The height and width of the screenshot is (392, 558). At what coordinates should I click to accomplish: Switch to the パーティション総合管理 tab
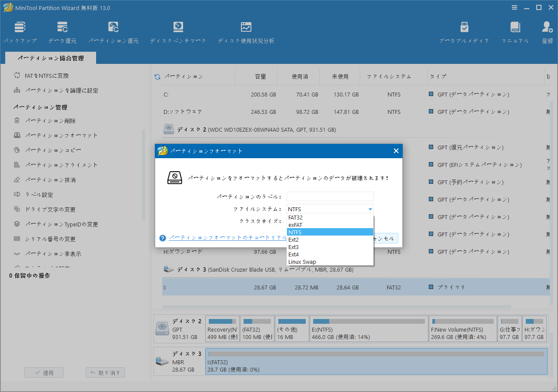click(x=50, y=57)
